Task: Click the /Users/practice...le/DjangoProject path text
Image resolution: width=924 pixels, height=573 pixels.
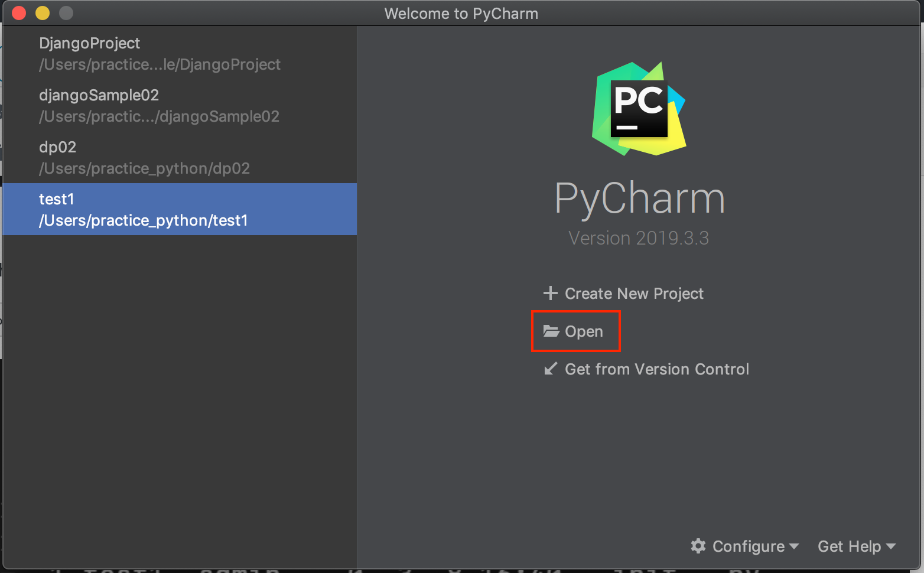Action: [x=160, y=64]
